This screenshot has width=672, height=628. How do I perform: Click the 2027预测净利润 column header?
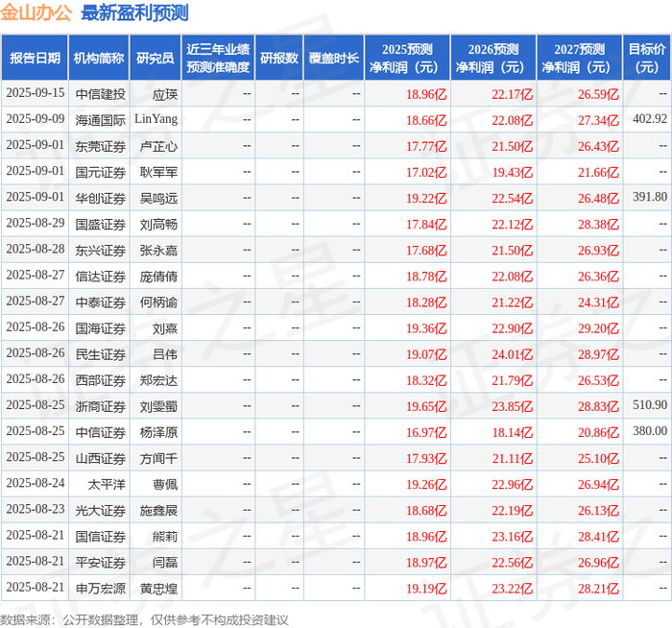pos(579,58)
